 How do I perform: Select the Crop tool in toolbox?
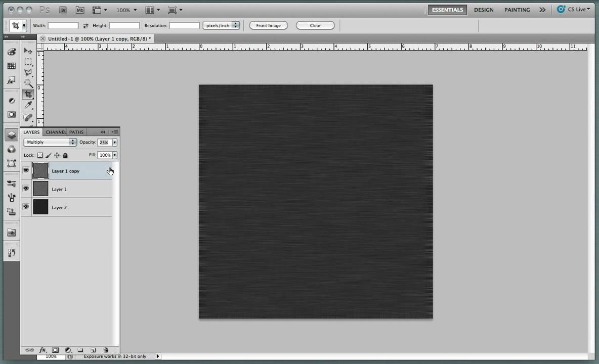click(x=28, y=94)
